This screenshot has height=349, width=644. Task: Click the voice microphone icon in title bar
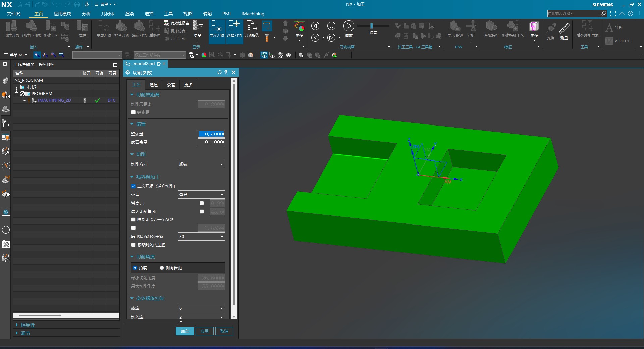(x=87, y=4)
